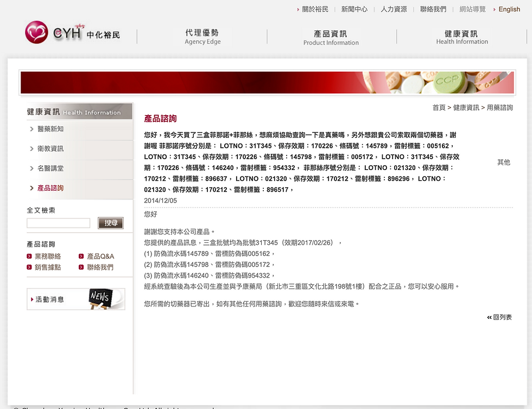Select 衛教資訊 in sidebar
Image resolution: width=532 pixels, height=409 pixels.
pyautogui.click(x=50, y=149)
